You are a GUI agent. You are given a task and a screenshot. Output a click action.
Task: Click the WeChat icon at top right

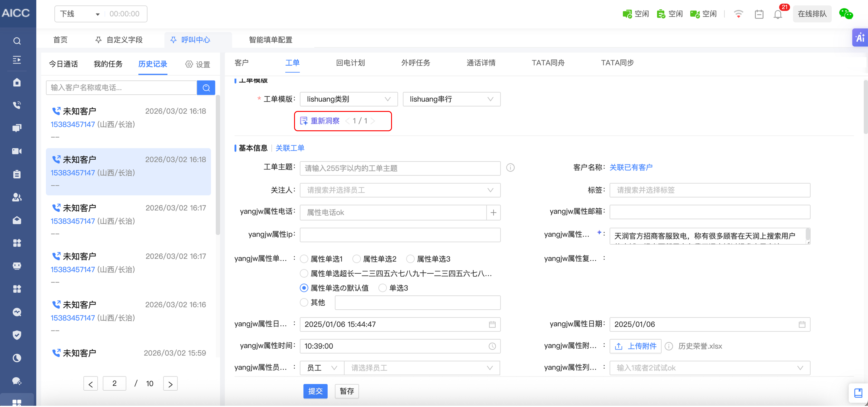846,14
